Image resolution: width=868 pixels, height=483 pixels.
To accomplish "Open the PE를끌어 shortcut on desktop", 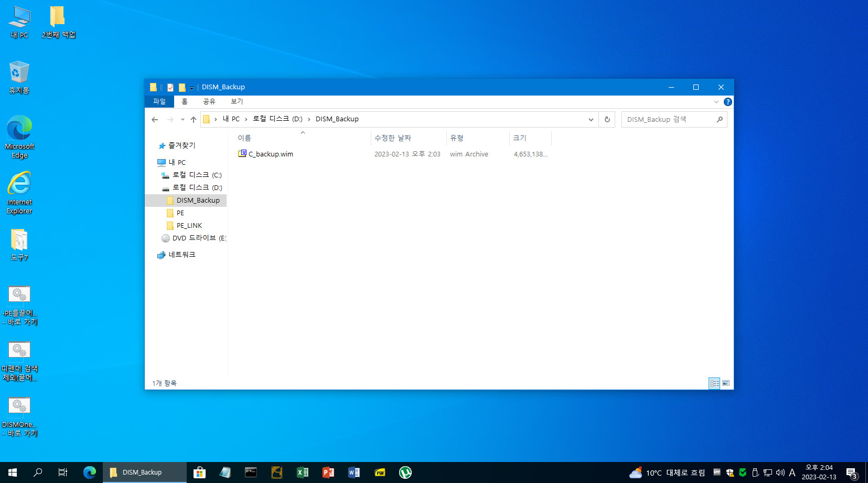I will point(19,306).
